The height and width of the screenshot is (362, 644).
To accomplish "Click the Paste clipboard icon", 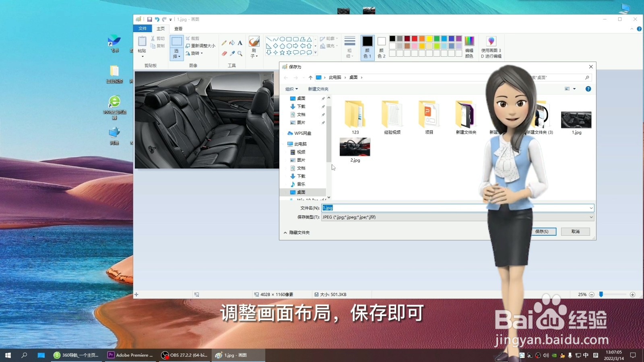I will pyautogui.click(x=142, y=41).
